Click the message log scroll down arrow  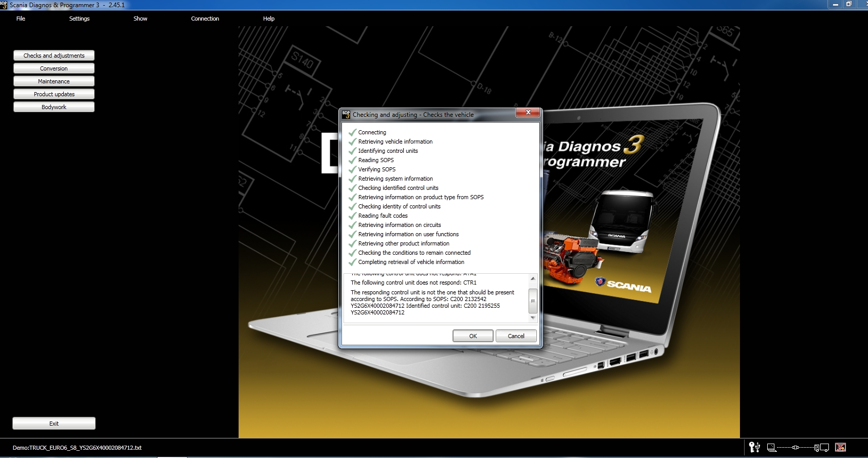533,318
